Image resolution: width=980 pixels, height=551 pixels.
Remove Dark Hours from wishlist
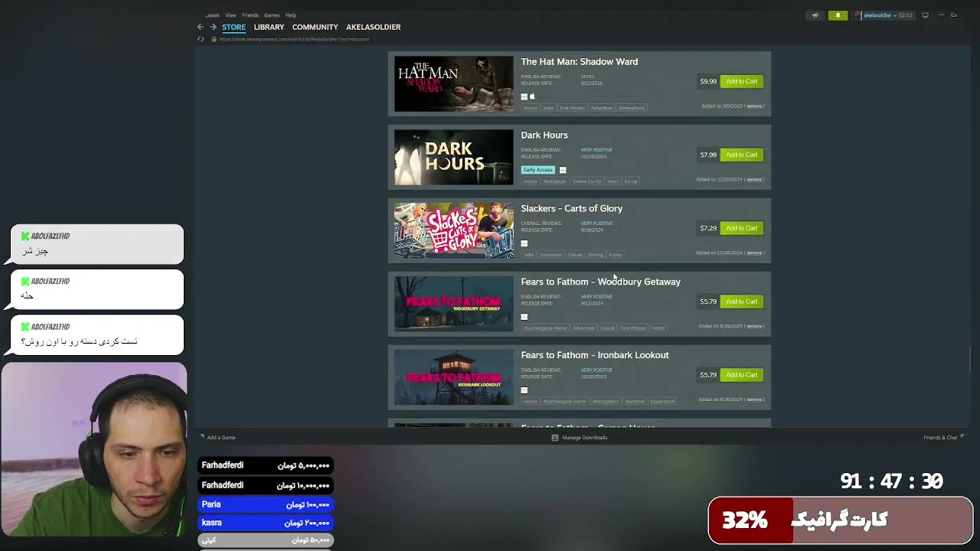click(x=754, y=180)
